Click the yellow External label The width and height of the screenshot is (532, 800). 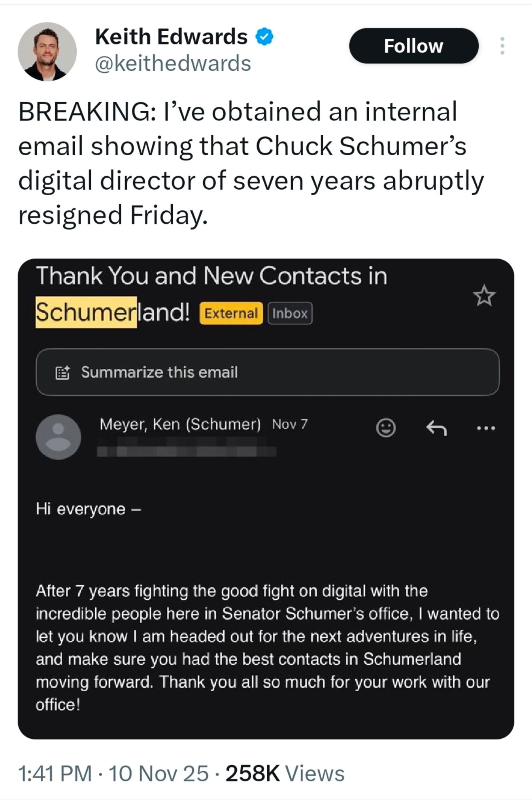(x=231, y=313)
